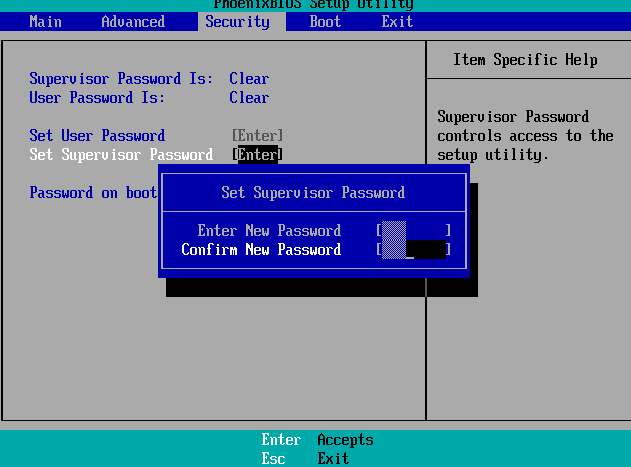Image resolution: width=631 pixels, height=467 pixels.
Task: Click the Enter New Password field
Action: pos(413,230)
